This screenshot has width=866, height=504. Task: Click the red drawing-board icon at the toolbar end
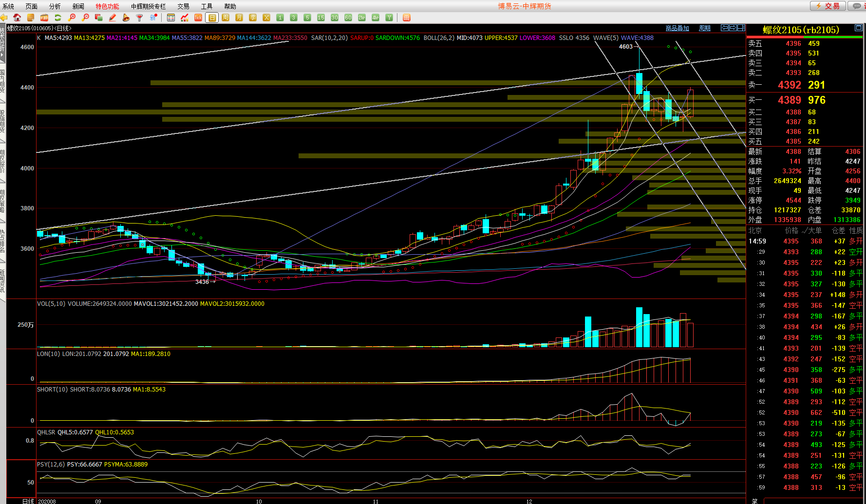(x=407, y=18)
